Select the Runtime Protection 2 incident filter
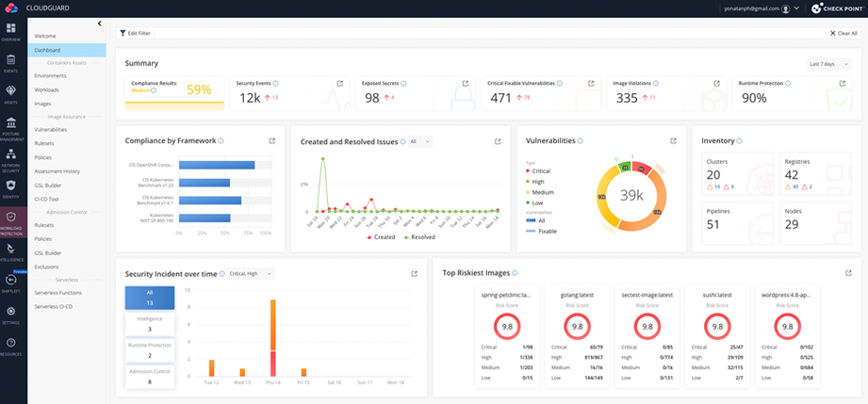This screenshot has width=868, height=404. point(150,350)
